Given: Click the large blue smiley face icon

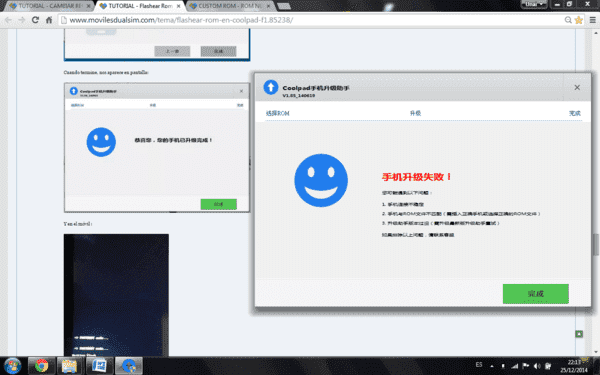Looking at the screenshot, I should tap(321, 180).
